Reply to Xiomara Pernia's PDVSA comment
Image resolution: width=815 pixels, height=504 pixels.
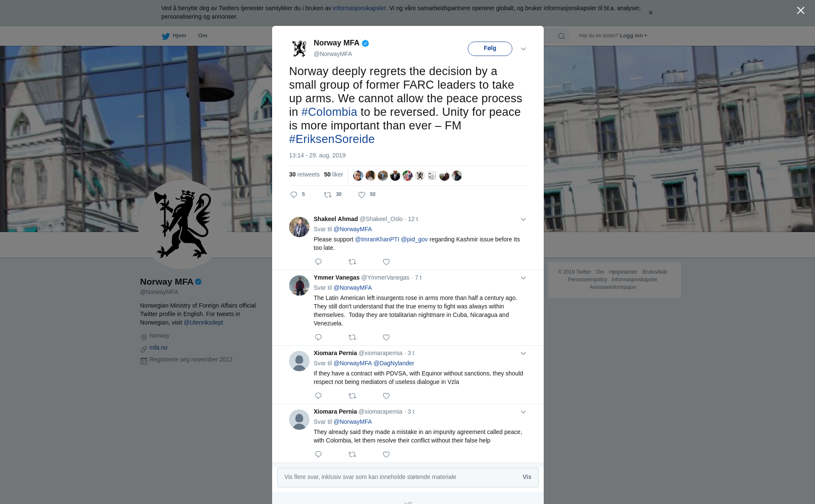coord(318,396)
